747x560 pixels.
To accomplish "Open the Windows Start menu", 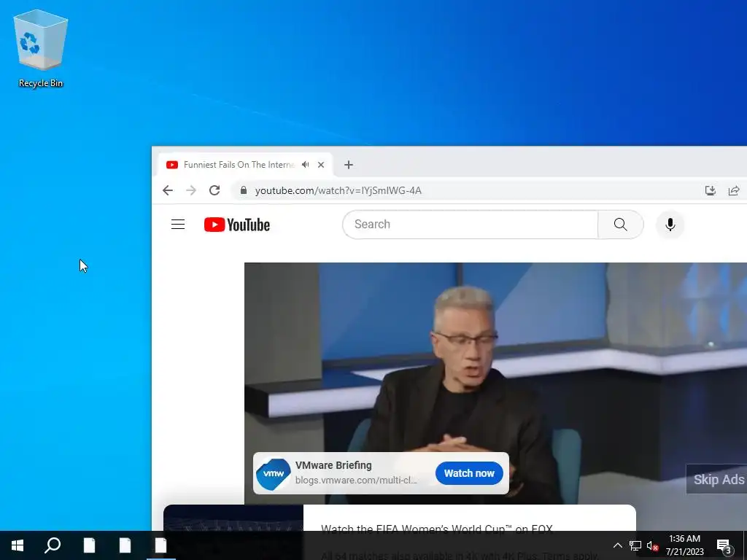I will pos(18,545).
